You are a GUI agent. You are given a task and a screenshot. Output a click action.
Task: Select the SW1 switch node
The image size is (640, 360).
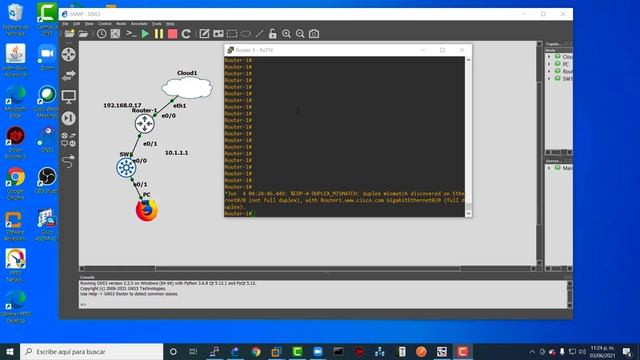pyautogui.click(x=126, y=168)
